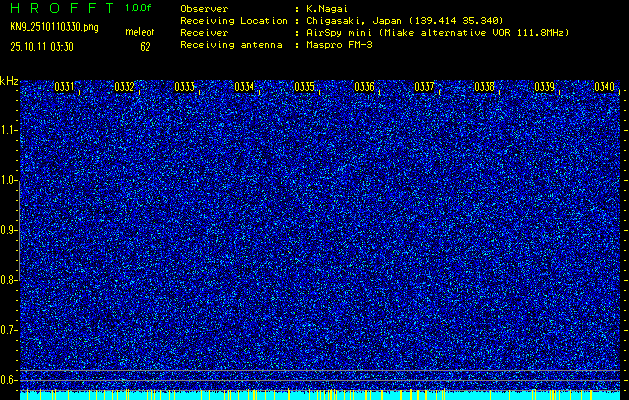Image resolution: width=629 pixels, height=400 pixels.
Task: Click the 0340 time marker
Action: [x=604, y=87]
